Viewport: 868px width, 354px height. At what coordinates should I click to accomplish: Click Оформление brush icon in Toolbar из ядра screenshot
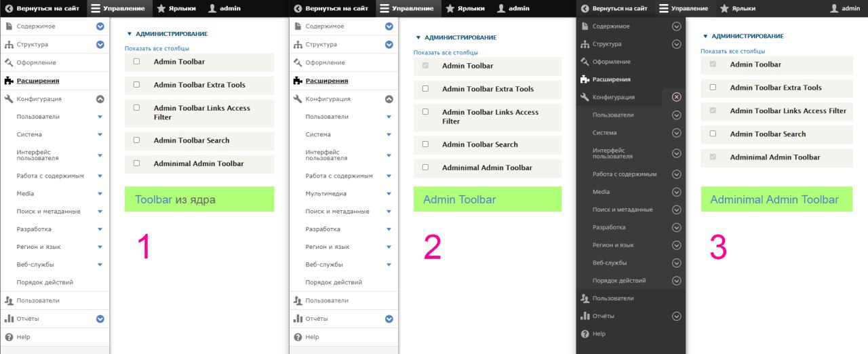pos(9,62)
